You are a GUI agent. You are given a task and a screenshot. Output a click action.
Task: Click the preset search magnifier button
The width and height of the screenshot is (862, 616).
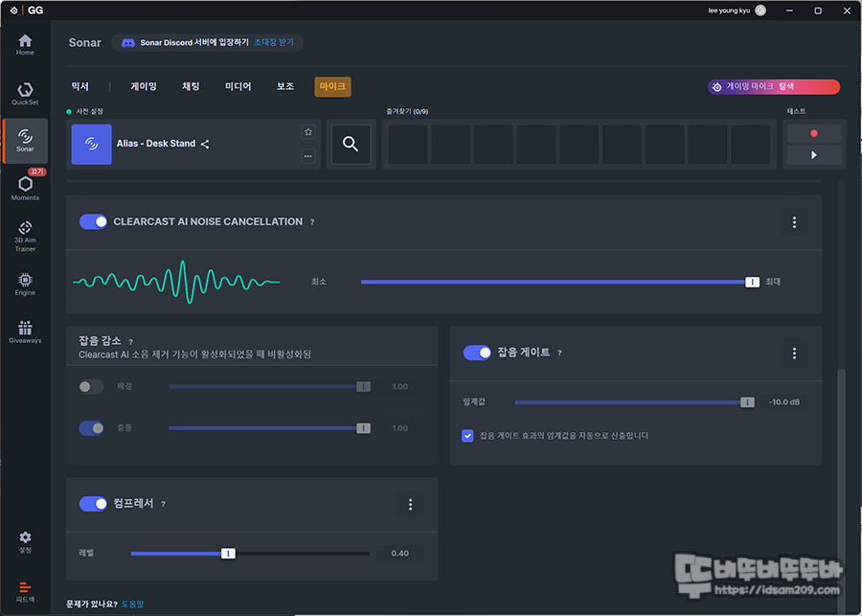351,144
